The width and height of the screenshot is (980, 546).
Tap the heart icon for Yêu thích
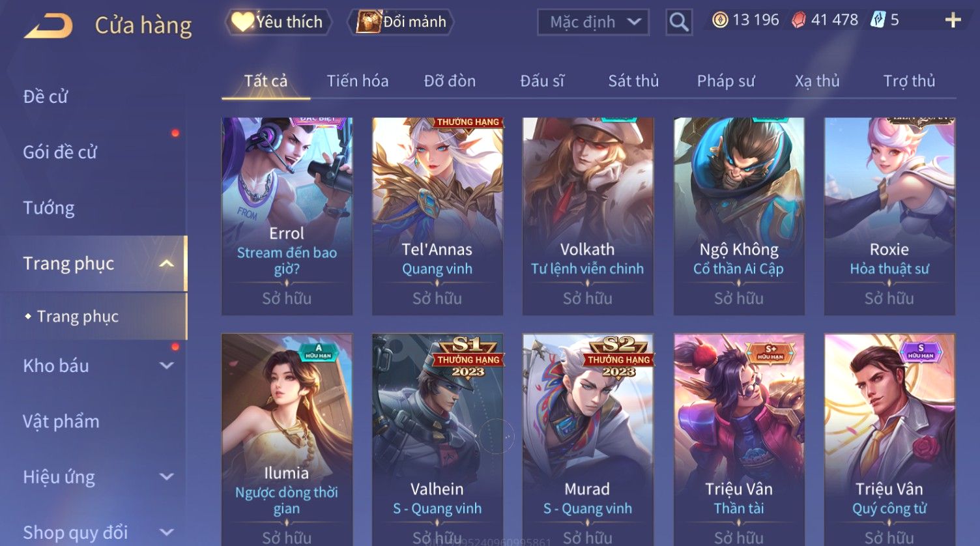(x=242, y=22)
